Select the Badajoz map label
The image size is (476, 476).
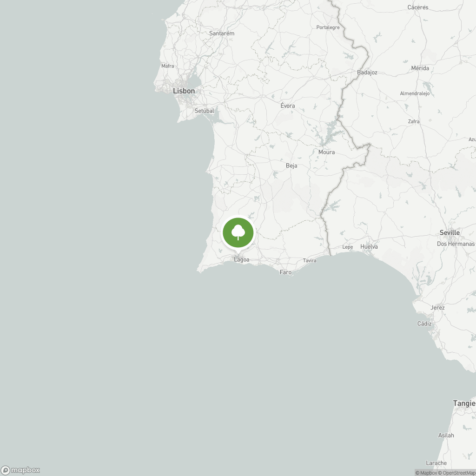pyautogui.click(x=367, y=73)
